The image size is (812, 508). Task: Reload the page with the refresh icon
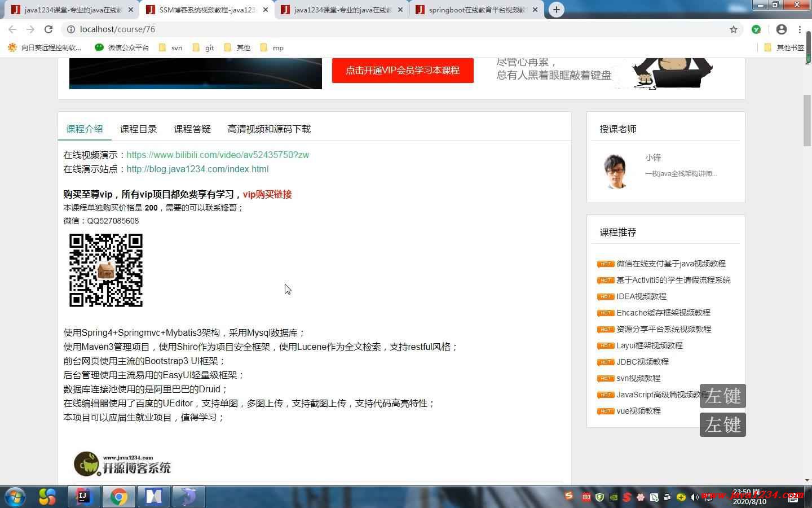pos(48,29)
